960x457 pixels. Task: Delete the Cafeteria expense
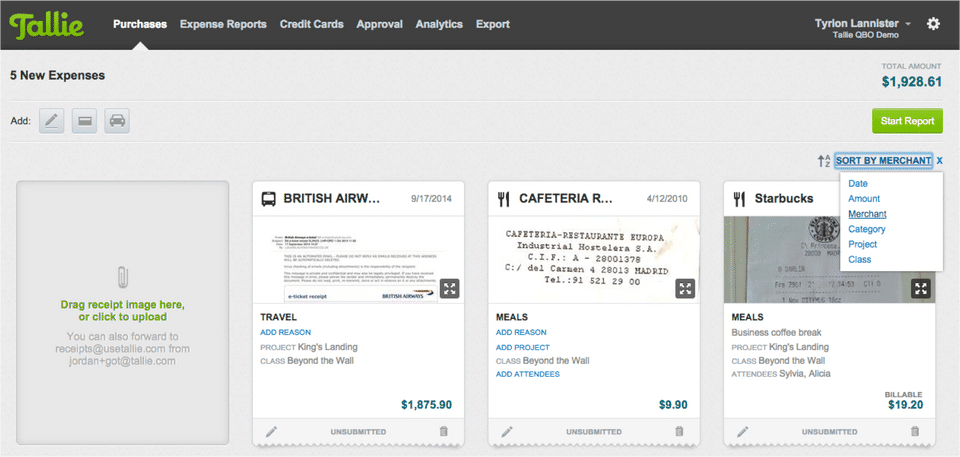click(x=679, y=431)
